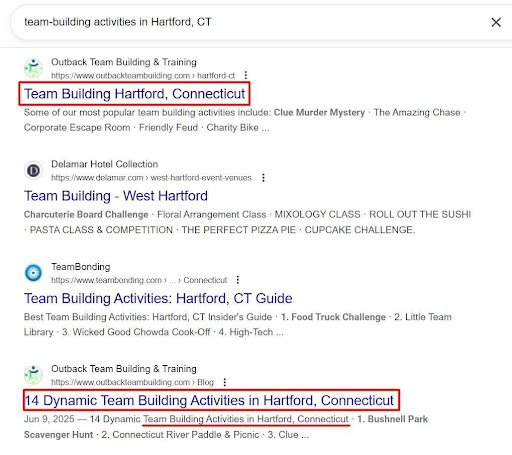Click Delamar Hotel Collection site name
Screen dimensions: 512x455
(104, 164)
